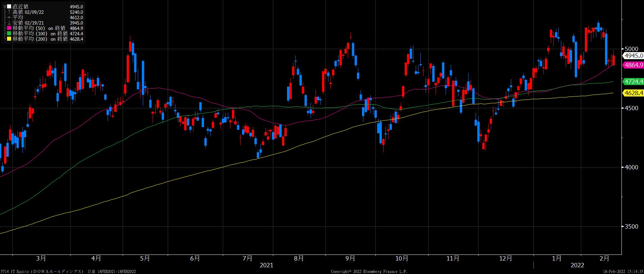Click the white 4945.0 price label on axis
Viewport: 644px width, 274px height.
633,56
